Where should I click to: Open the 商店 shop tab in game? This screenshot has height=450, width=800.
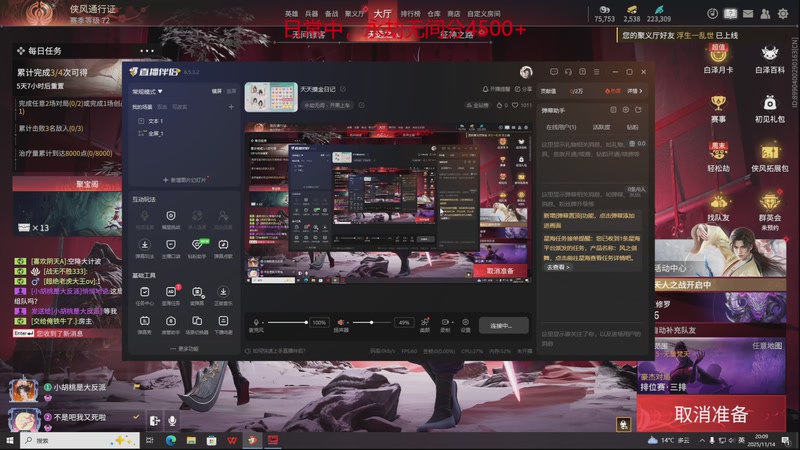pyautogui.click(x=454, y=14)
